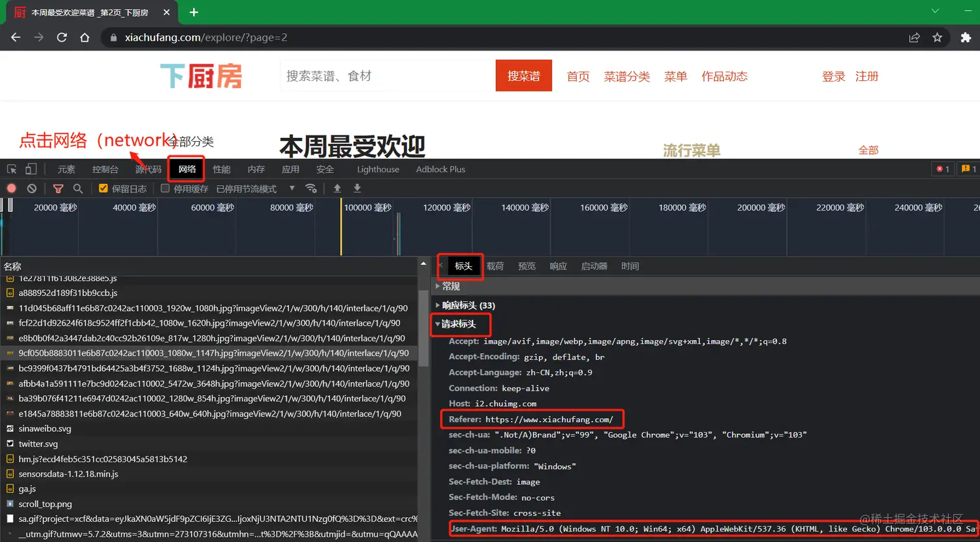Click the site security lock icon
Viewport: 980px width, 542px height.
click(x=113, y=38)
